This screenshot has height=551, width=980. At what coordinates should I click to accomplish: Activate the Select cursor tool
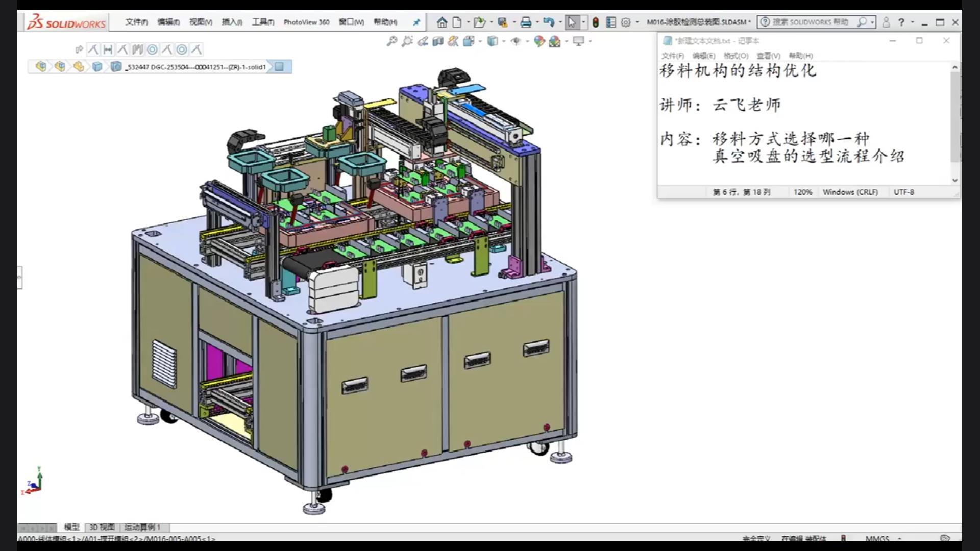click(572, 22)
